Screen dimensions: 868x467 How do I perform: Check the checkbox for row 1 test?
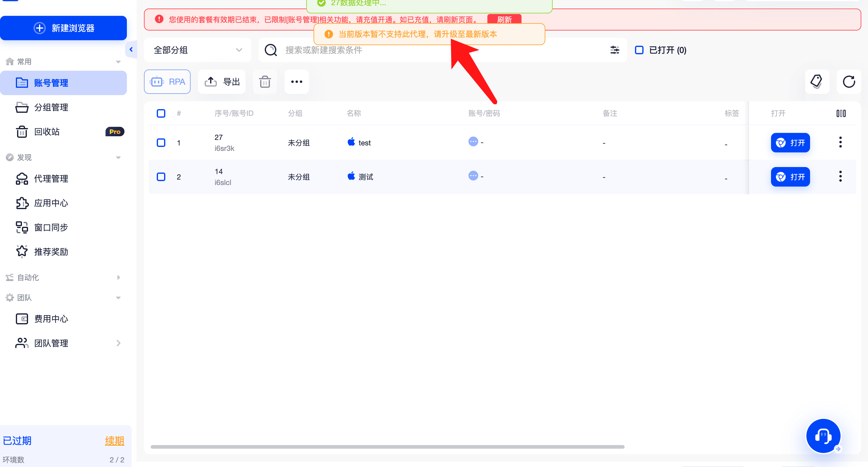(x=161, y=143)
